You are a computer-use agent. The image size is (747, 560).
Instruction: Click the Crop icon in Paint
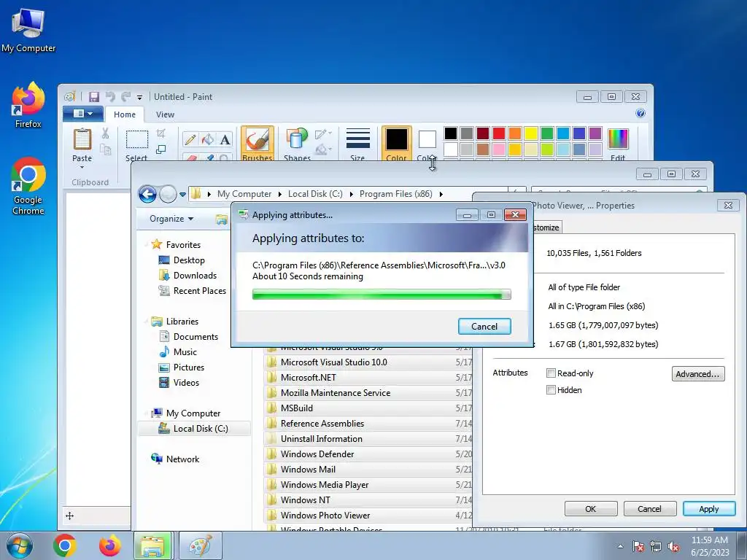(x=161, y=133)
